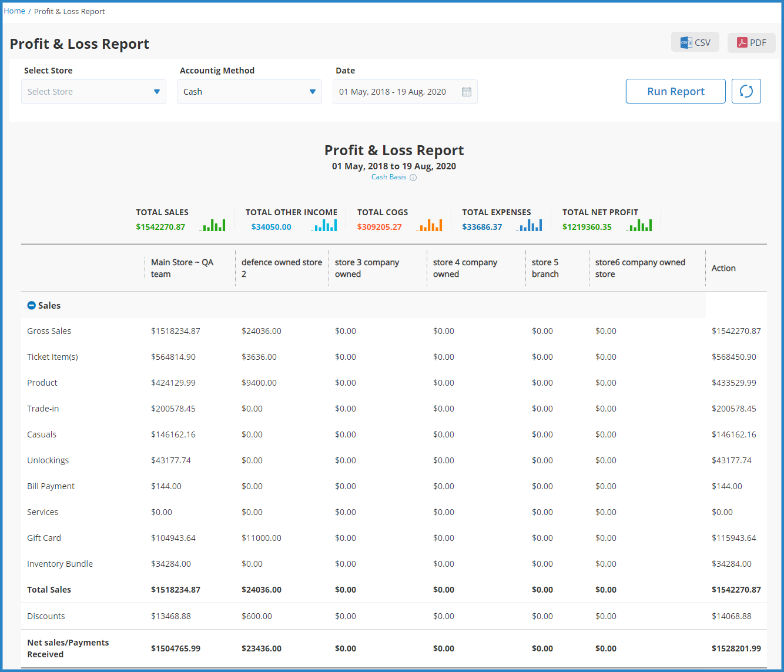Click Main Store Unlockings value $43177.74
The height and width of the screenshot is (672, 784).
[171, 460]
